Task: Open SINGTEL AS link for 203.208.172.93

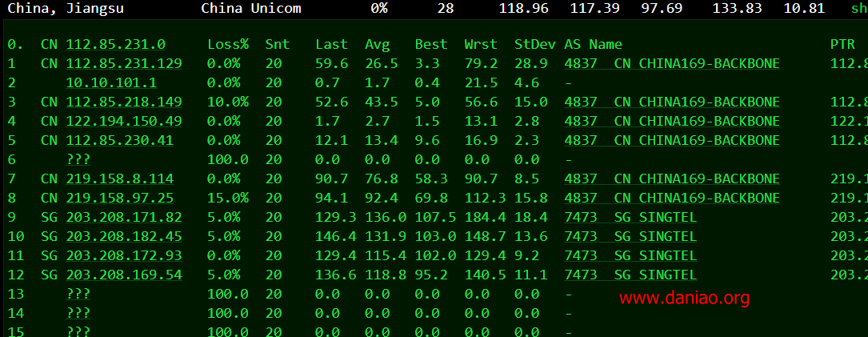Action: 630,256
